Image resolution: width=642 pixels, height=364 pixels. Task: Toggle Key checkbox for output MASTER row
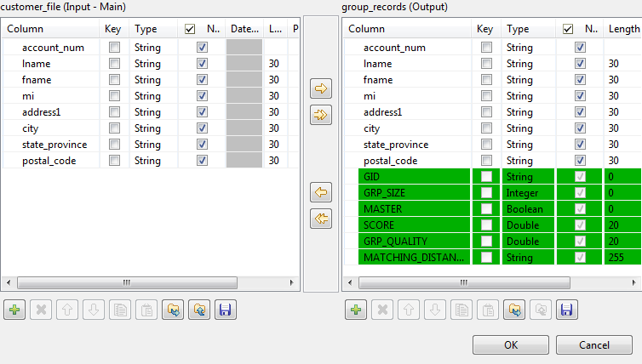[x=486, y=209]
